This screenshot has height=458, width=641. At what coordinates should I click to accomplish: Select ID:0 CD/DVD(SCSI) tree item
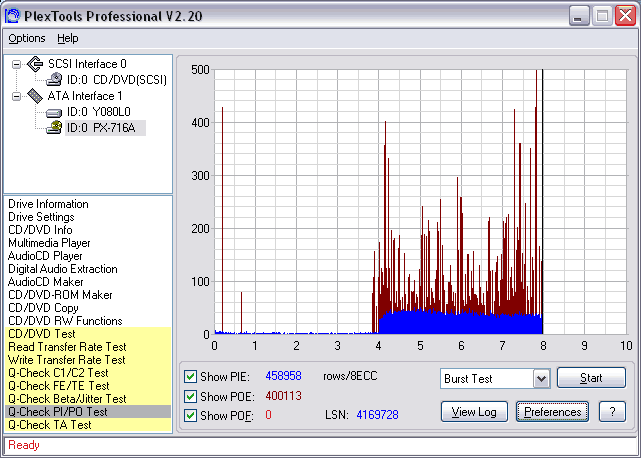[117, 80]
